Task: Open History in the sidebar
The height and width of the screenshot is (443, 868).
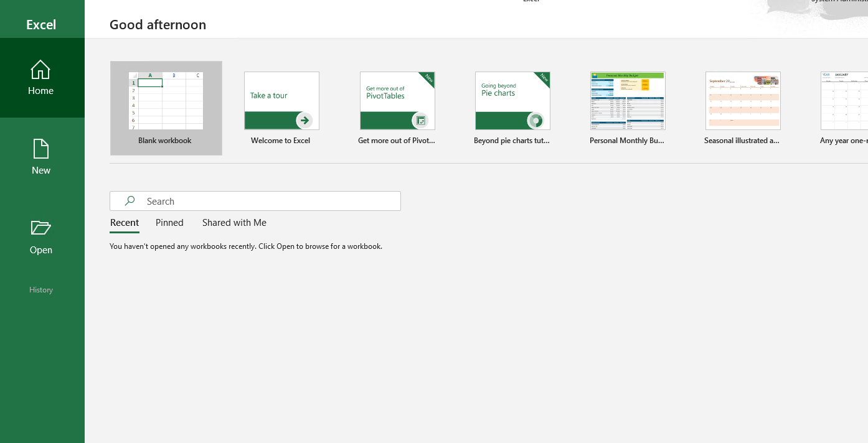Action: pyautogui.click(x=41, y=290)
